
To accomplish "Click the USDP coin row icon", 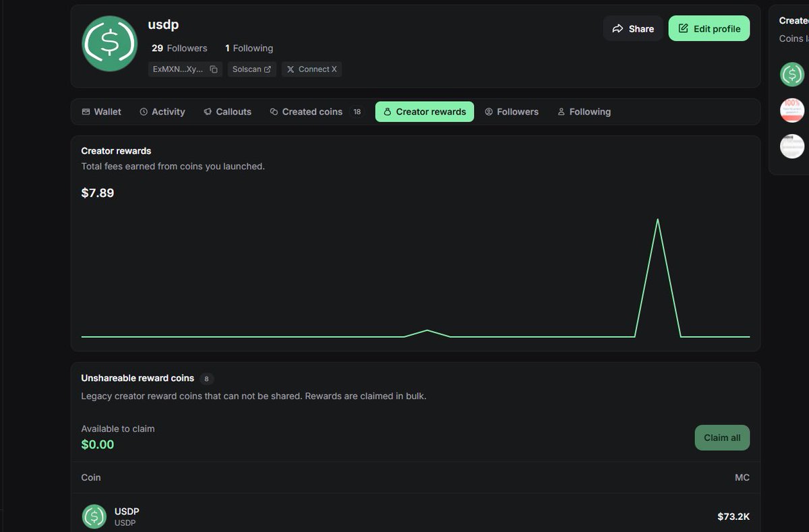I will (x=94, y=516).
